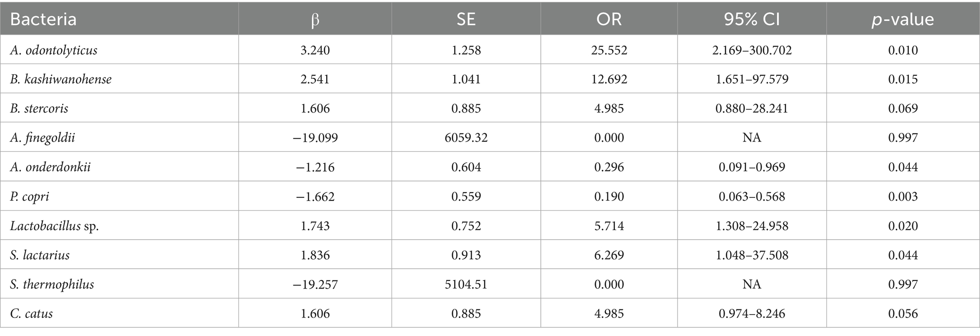
Task: Click the OR value 25.552
Action: (x=609, y=50)
